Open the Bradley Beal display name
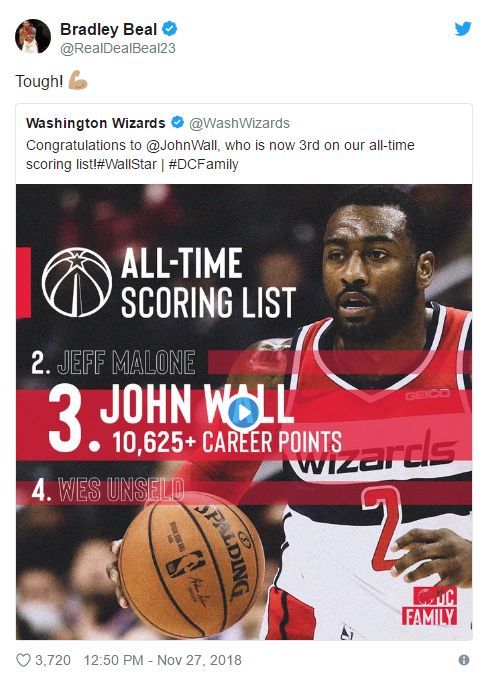 click(x=108, y=29)
